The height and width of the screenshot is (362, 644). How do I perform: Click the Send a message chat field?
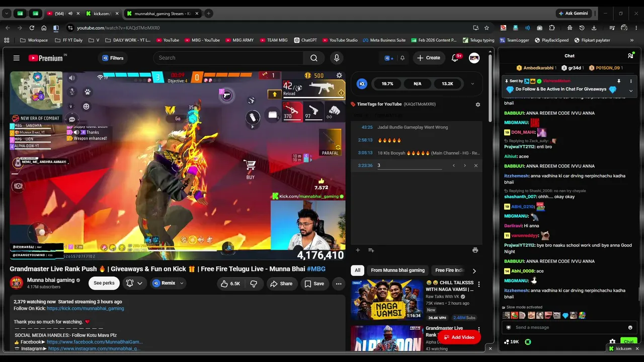569,327
